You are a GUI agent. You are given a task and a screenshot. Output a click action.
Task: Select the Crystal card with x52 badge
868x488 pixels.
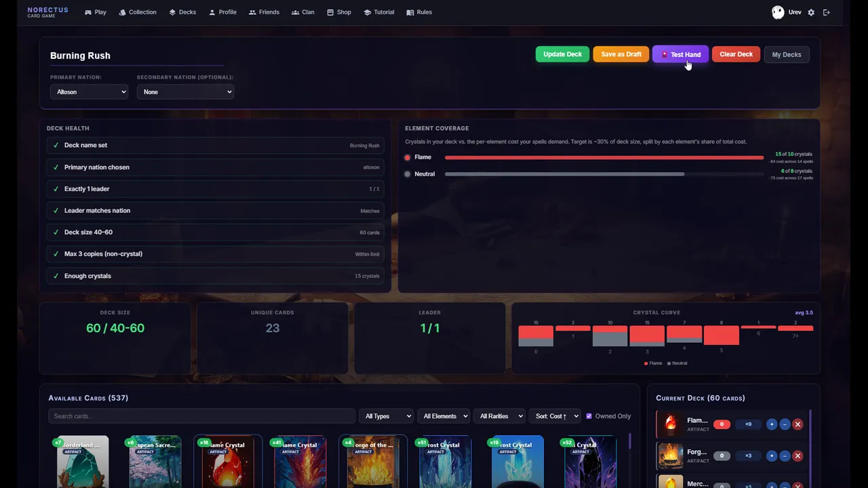(590, 462)
